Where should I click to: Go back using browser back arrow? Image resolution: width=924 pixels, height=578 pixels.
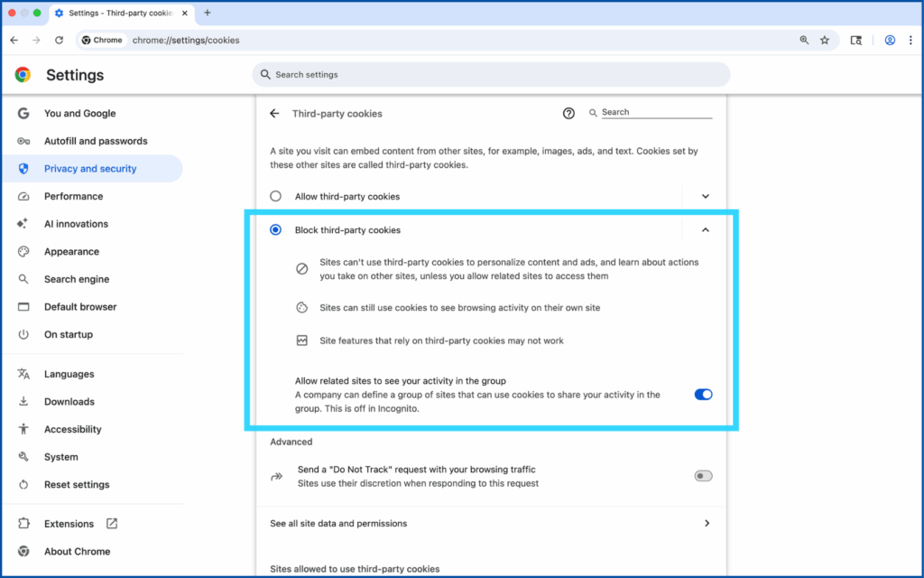[x=14, y=40]
